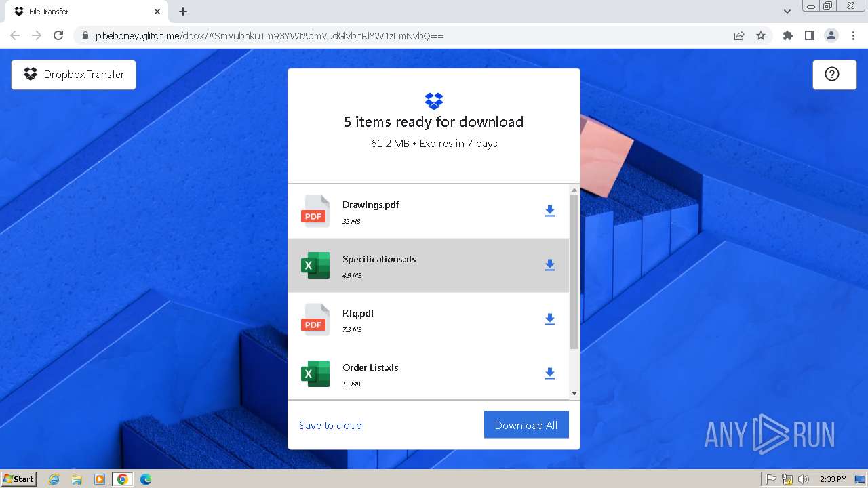Click the PDF icon for Rfq.pdf

point(315,319)
